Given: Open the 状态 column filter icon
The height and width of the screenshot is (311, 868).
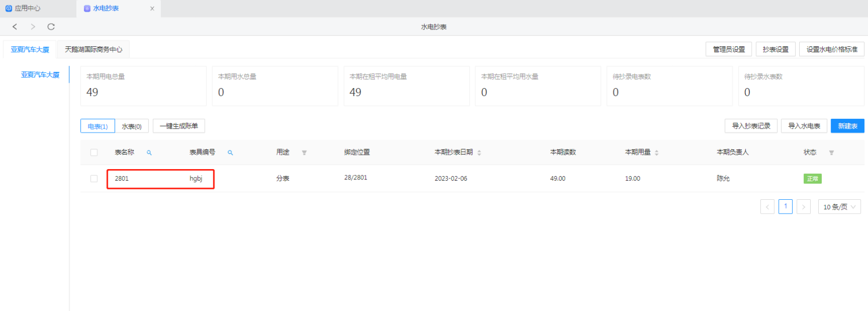Looking at the screenshot, I should [x=831, y=153].
